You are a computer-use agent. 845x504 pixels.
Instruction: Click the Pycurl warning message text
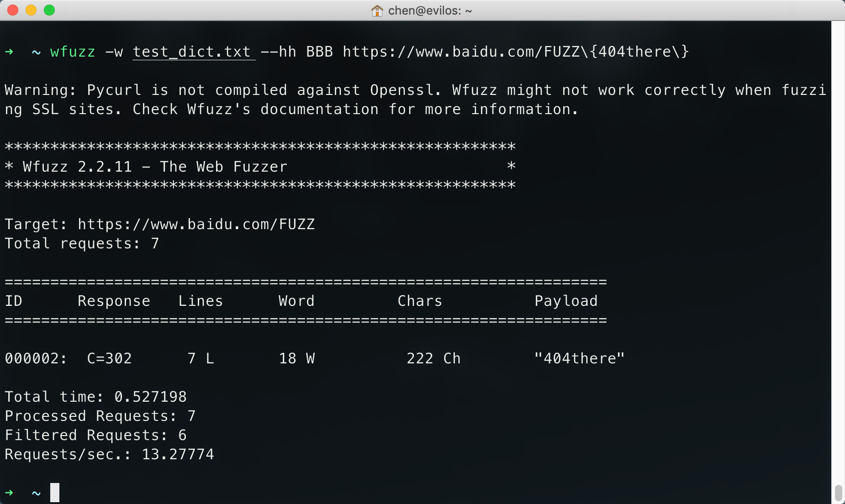tap(292, 90)
